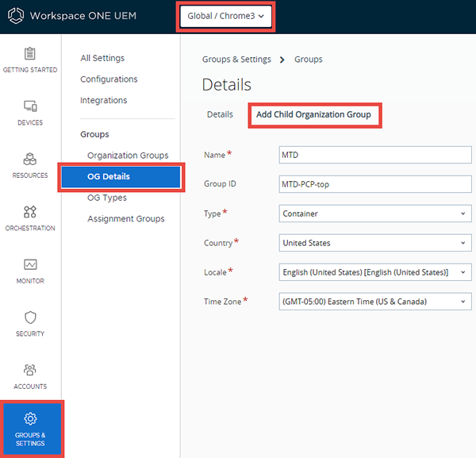Image resolution: width=476 pixels, height=458 pixels.
Task: Select All Settings menu item
Action: 102,58
